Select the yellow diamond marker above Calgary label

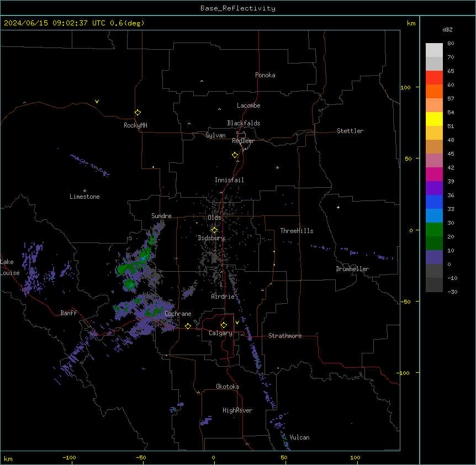coord(224,325)
